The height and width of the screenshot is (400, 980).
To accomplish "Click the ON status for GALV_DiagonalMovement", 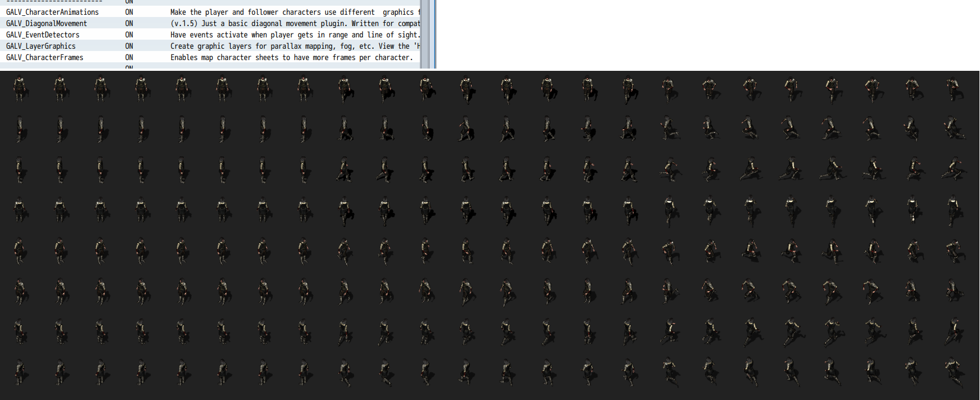I will point(129,23).
